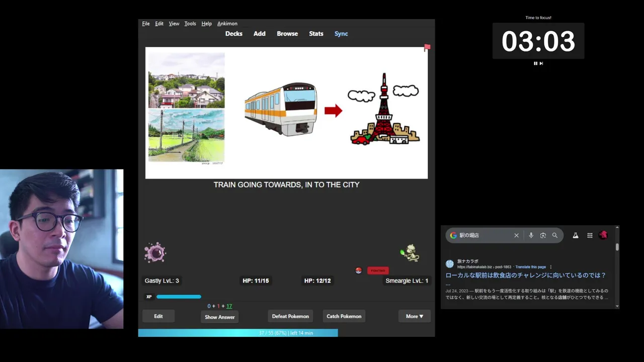Click the 03:03 focus timer display
This screenshot has height=362, width=644.
538,41
